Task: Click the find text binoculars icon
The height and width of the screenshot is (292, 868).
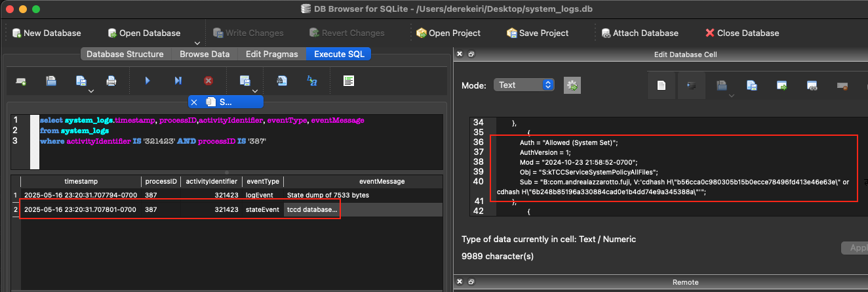Action: click(x=282, y=81)
